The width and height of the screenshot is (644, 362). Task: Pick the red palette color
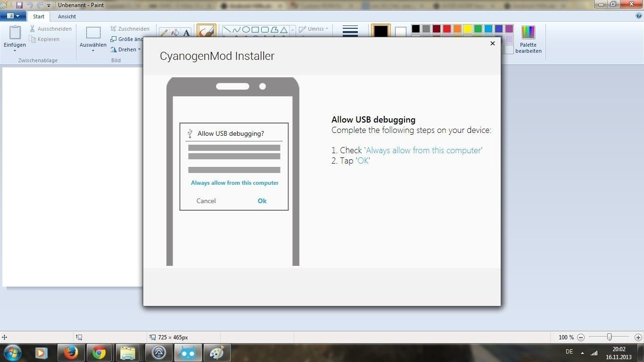click(x=446, y=29)
